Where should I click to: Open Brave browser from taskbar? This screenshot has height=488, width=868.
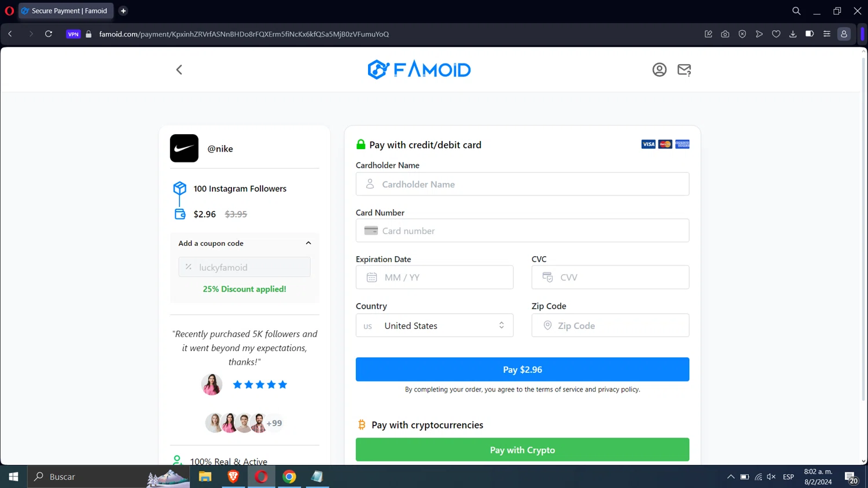click(233, 477)
